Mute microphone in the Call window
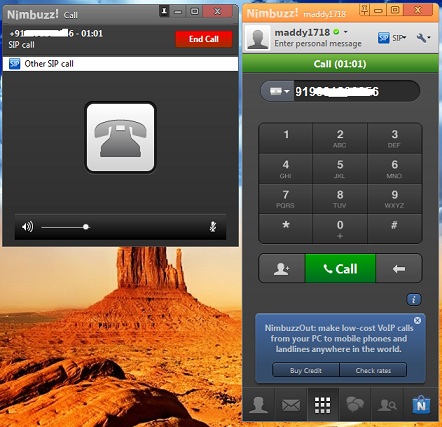The width and height of the screenshot is (442, 427). [x=213, y=227]
